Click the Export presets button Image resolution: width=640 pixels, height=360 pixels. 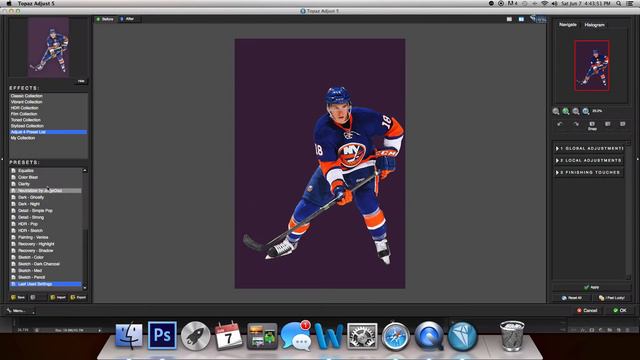point(78,298)
